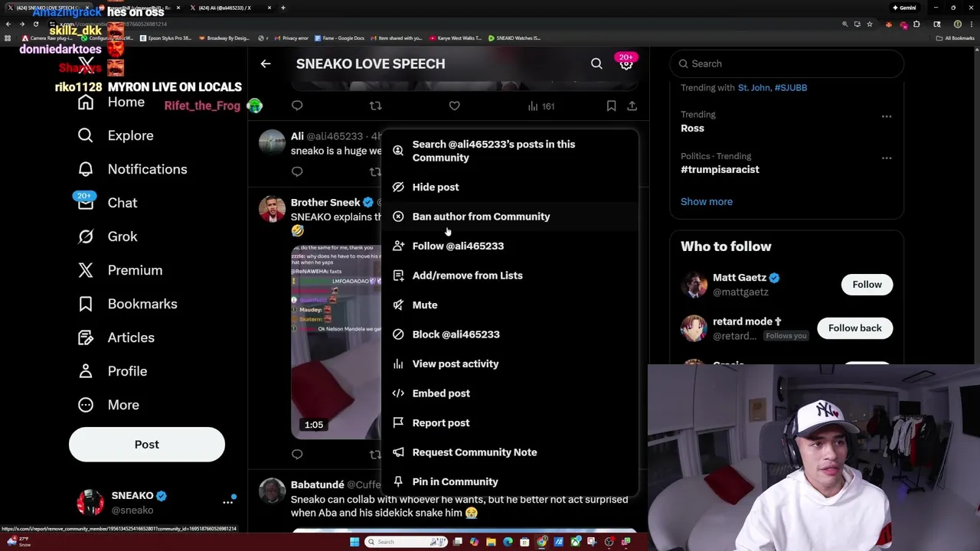Open Matt Gaetz's profile picture
980x551 pixels.
tap(694, 285)
